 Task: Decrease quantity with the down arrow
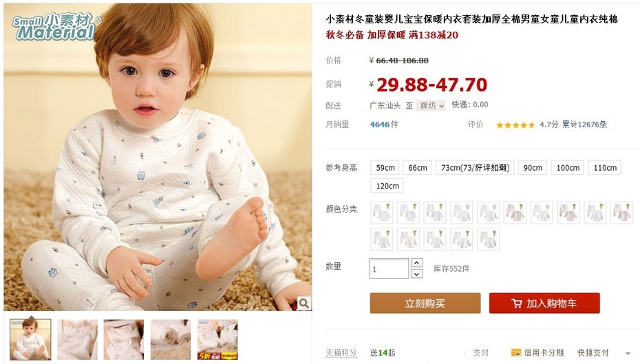pyautogui.click(x=416, y=274)
